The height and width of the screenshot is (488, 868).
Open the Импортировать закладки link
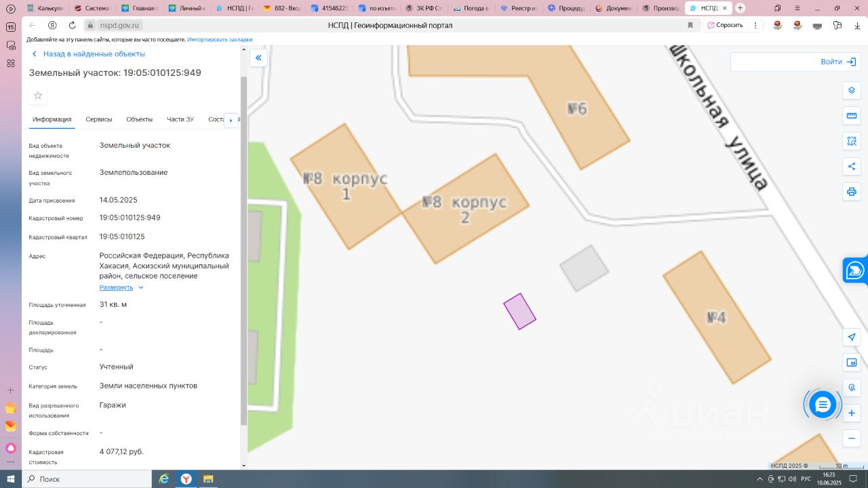click(220, 40)
